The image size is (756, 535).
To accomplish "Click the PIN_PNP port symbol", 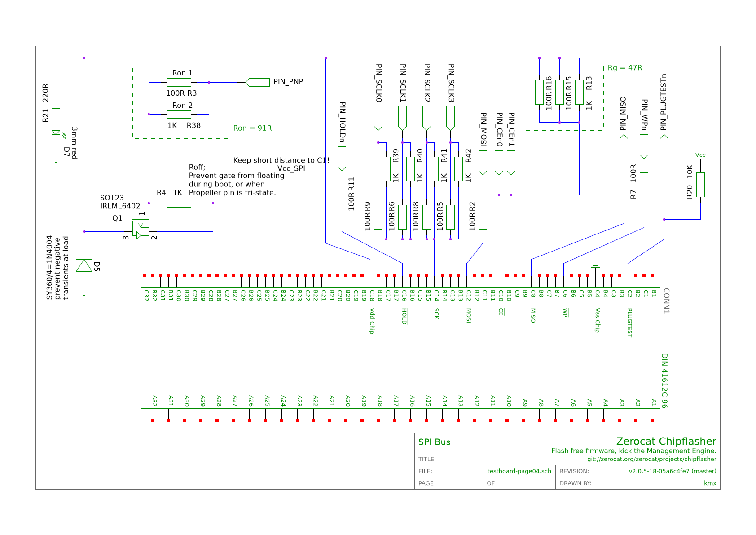I will pyautogui.click(x=257, y=82).
